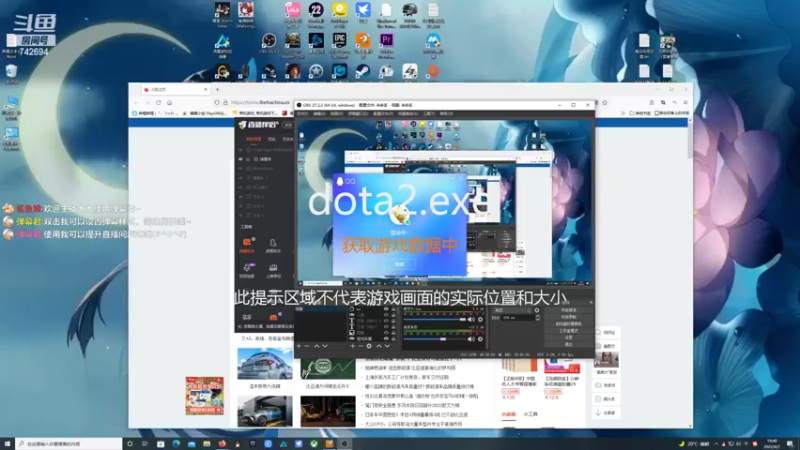The width and height of the screenshot is (800, 450).
Task: Go to Firefox home page icon
Action: coord(170,103)
